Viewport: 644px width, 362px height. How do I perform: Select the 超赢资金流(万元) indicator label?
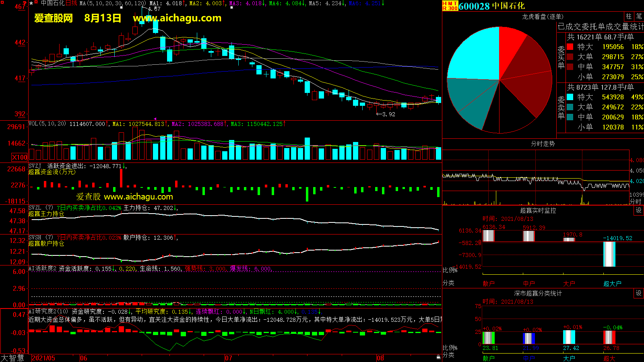point(52,172)
